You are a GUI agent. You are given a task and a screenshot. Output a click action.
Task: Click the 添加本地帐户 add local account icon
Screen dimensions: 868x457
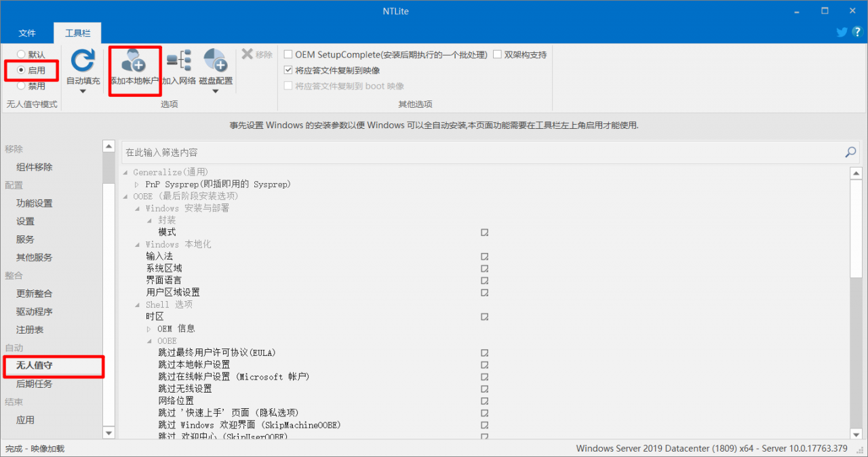tap(134, 60)
